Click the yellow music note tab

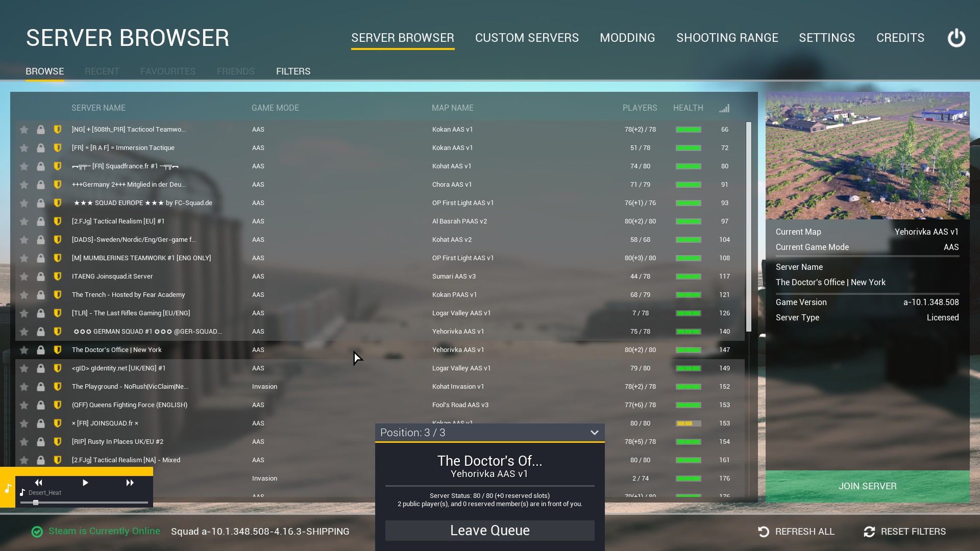point(8,489)
